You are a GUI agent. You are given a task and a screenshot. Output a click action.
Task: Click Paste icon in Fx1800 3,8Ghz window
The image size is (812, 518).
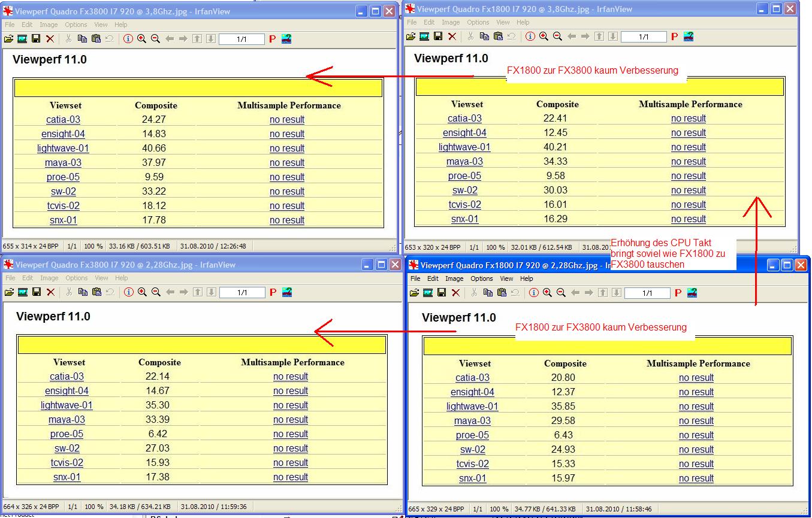click(498, 37)
